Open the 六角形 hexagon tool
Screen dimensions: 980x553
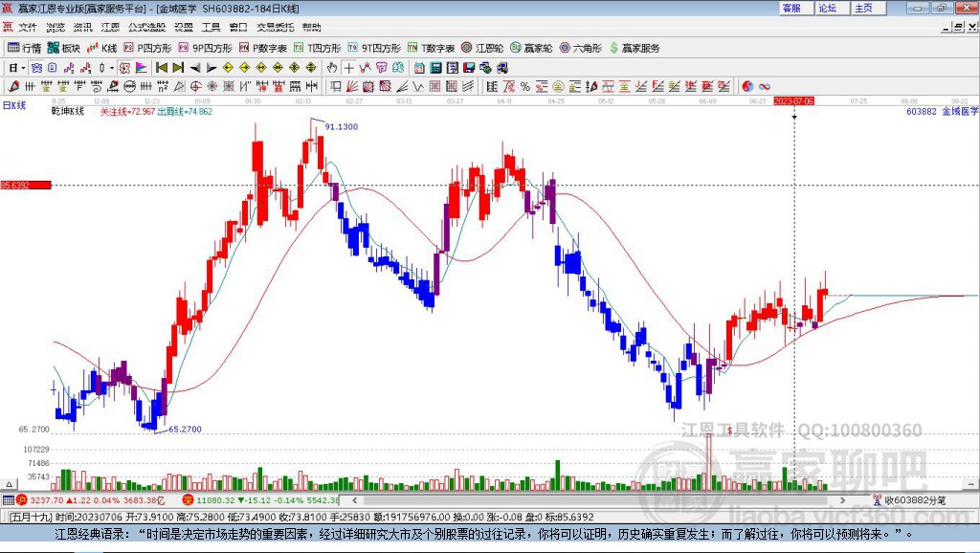580,48
